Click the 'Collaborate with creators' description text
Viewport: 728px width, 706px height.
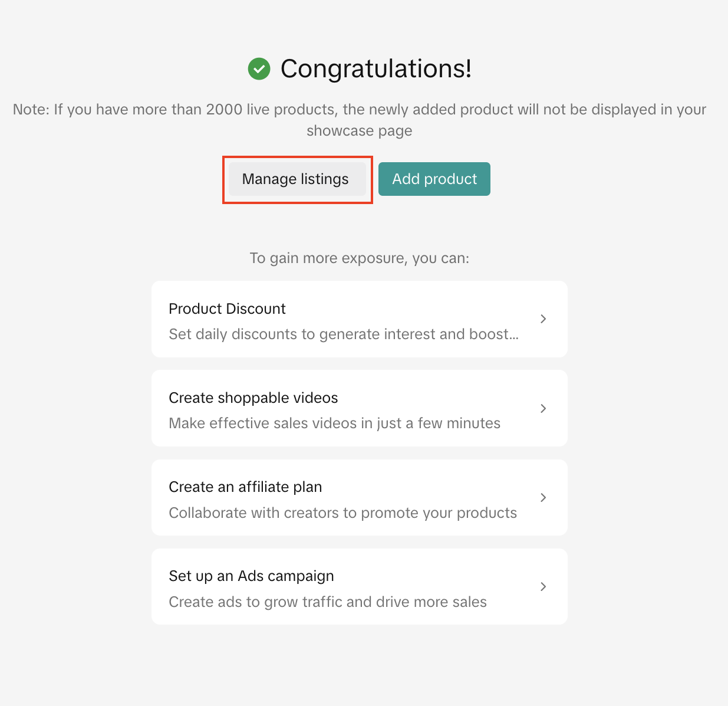[342, 513]
